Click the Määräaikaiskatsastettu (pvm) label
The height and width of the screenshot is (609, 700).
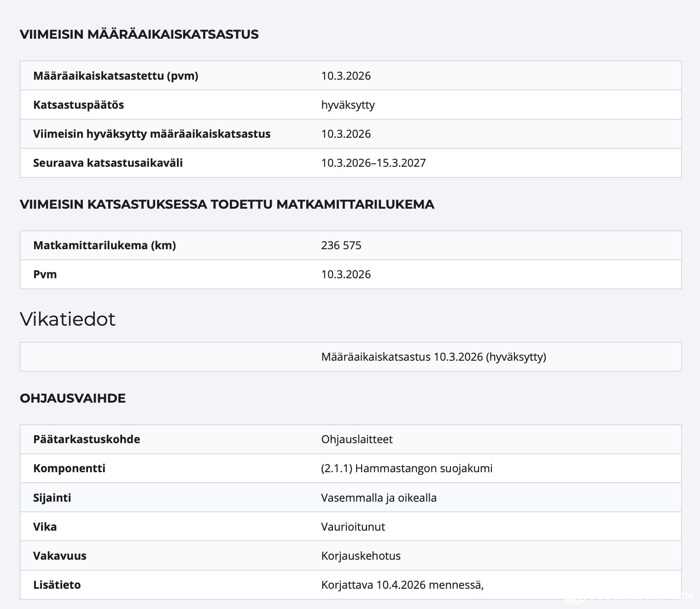116,76
